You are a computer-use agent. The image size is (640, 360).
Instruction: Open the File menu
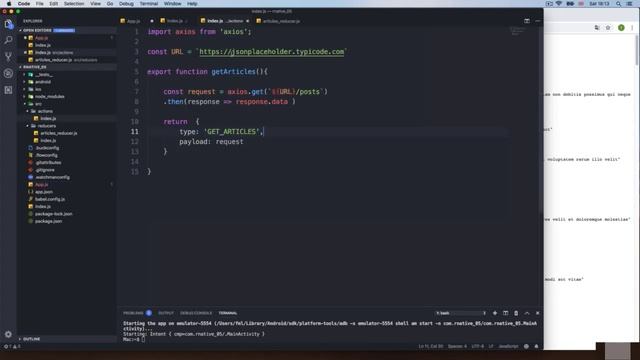point(40,4)
